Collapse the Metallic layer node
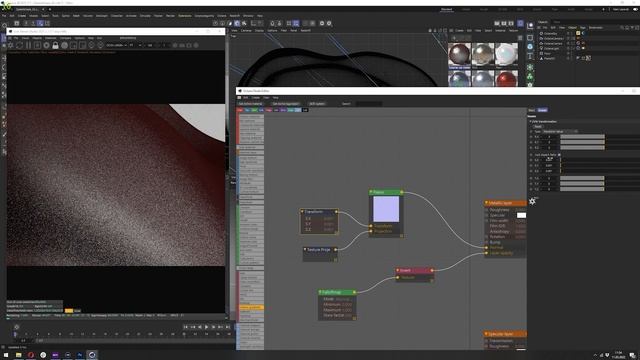 coord(486,202)
